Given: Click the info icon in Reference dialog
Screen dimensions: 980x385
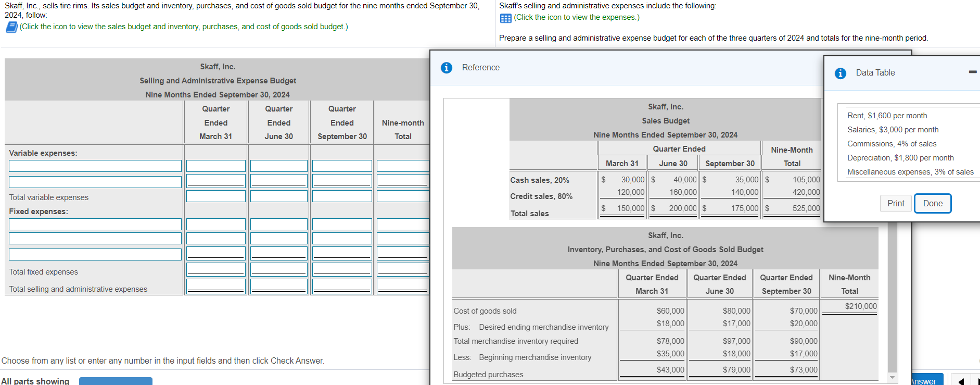Looking at the screenshot, I should click(x=447, y=68).
